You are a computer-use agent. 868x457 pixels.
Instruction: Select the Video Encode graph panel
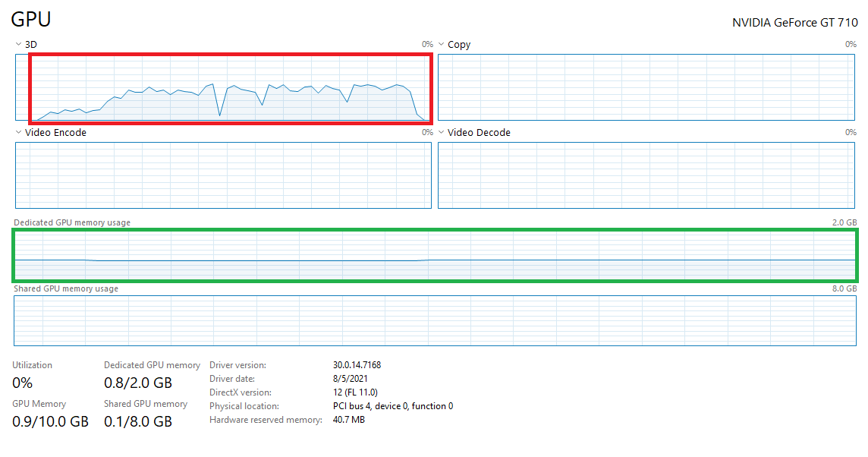[223, 175]
